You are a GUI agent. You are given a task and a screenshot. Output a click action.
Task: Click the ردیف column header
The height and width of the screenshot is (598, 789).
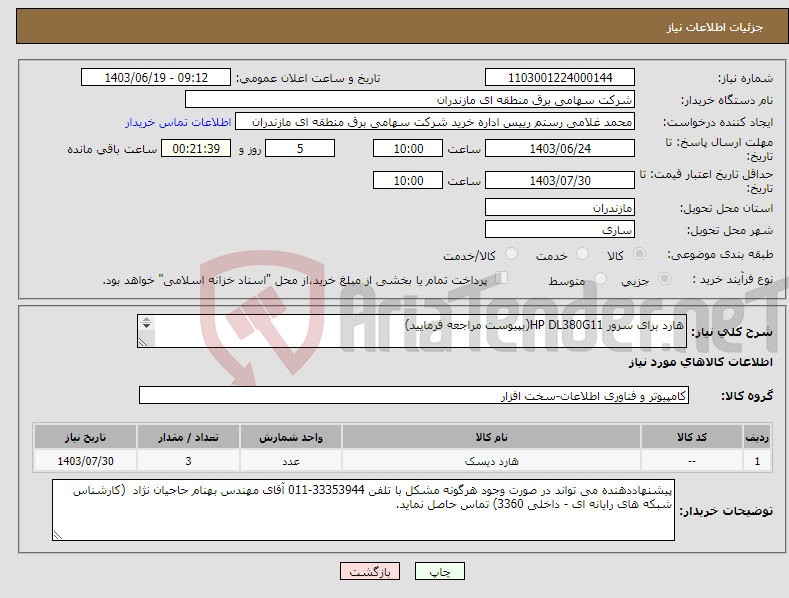click(x=757, y=437)
